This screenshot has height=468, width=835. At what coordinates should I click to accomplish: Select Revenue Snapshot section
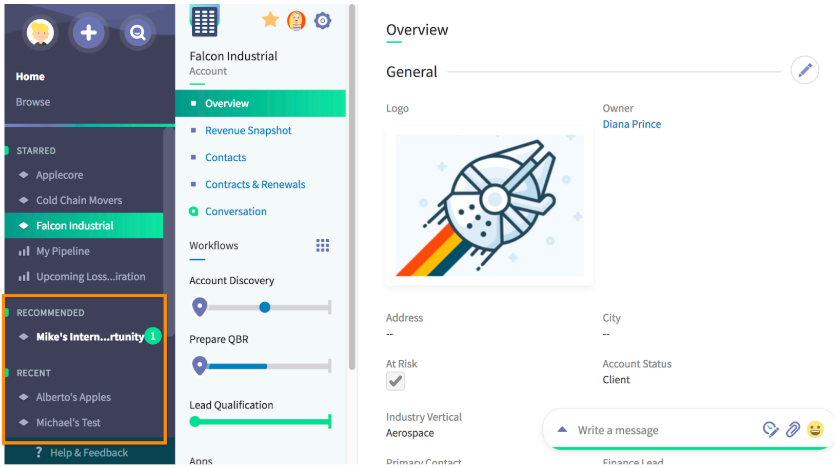pyautogui.click(x=248, y=130)
